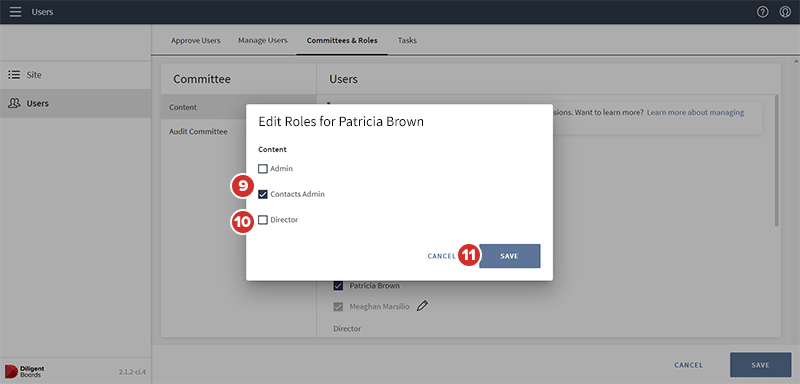Image resolution: width=800 pixels, height=384 pixels.
Task: Open the hamburger navigation menu
Action: [16, 12]
